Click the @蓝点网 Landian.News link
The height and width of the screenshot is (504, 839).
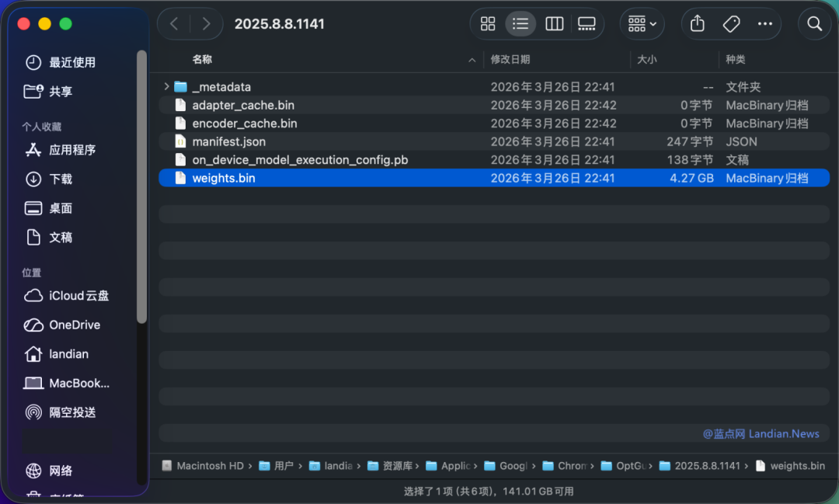760,433
